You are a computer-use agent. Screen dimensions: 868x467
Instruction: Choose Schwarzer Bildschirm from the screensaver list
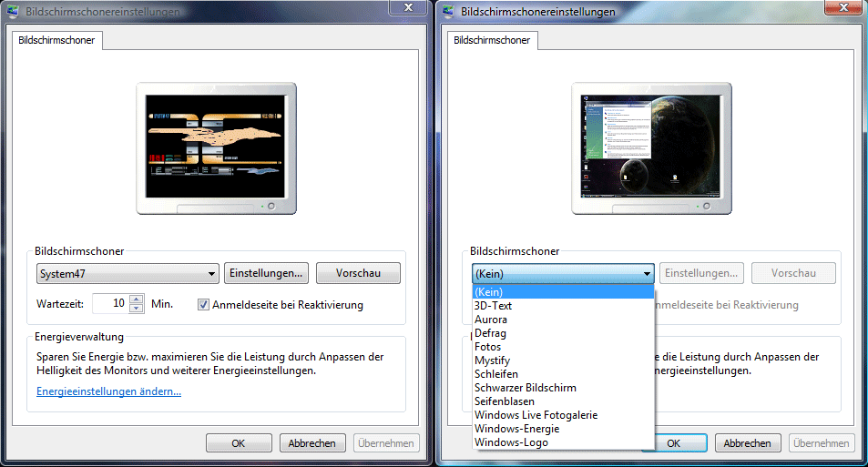pyautogui.click(x=563, y=388)
